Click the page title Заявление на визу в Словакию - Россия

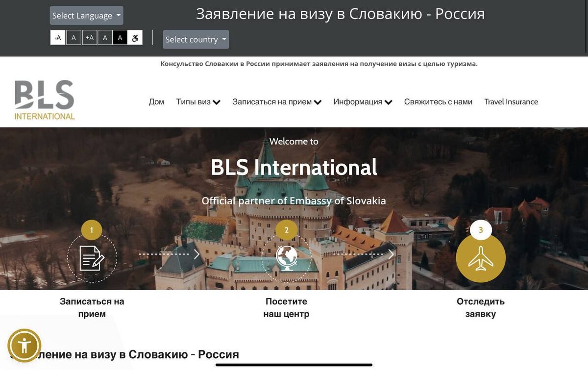point(341,14)
